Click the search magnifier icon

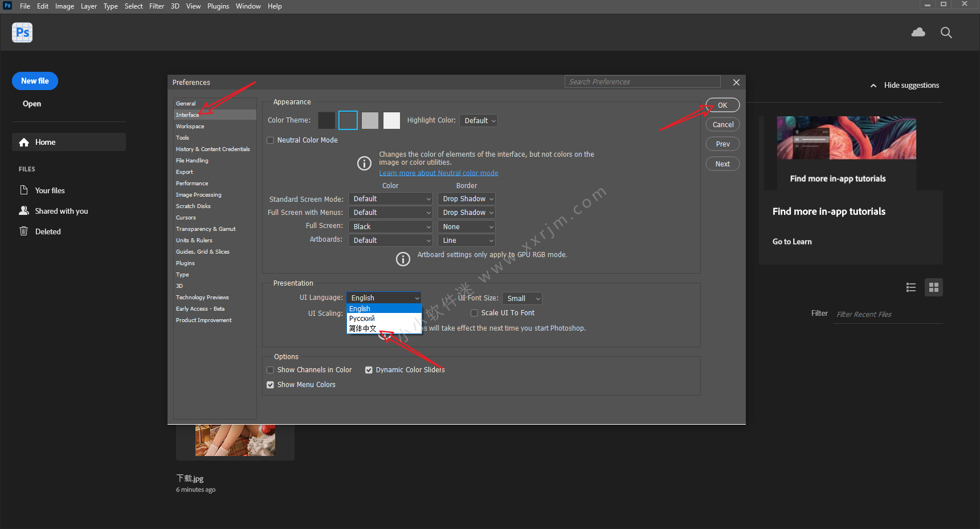pos(946,32)
